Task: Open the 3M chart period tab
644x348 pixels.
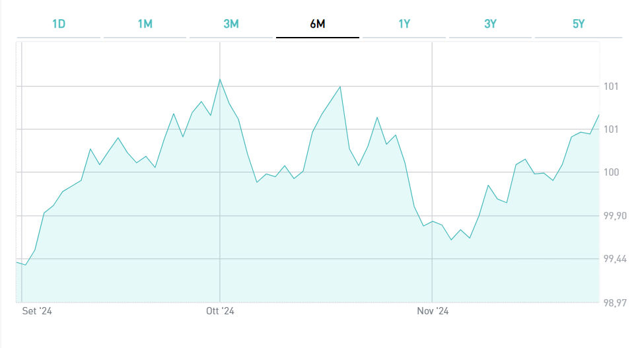Action: pyautogui.click(x=231, y=24)
